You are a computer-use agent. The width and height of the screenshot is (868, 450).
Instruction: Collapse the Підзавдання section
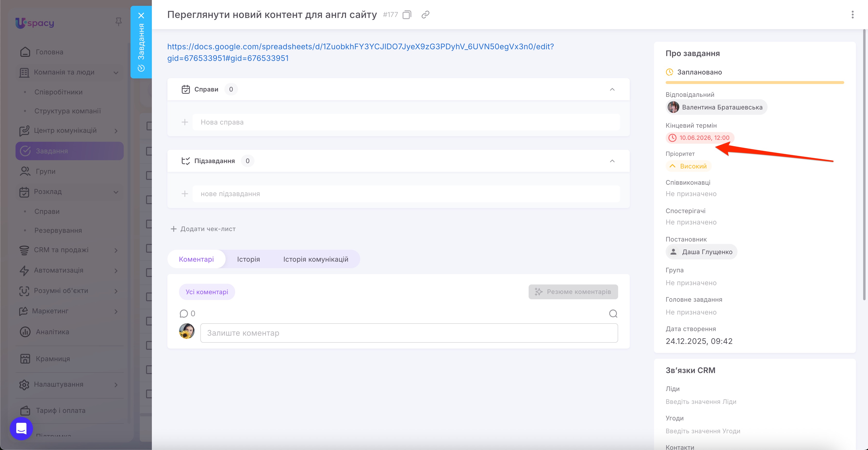612,161
